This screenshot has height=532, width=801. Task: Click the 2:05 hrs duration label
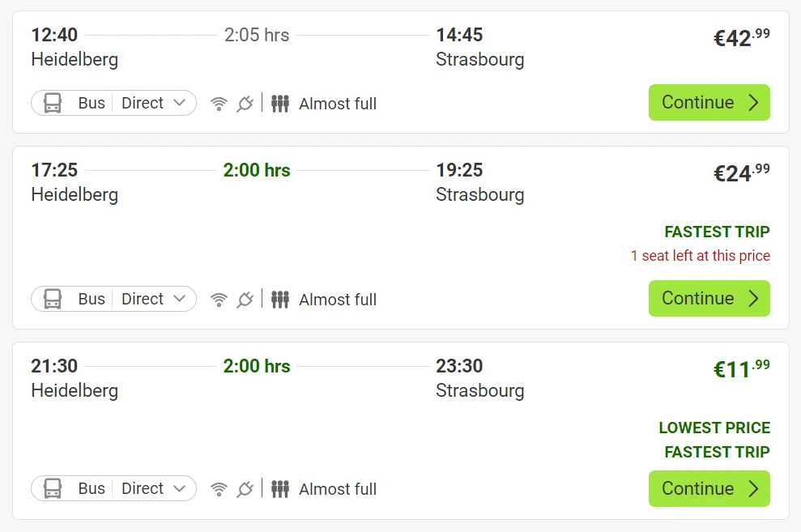257,35
